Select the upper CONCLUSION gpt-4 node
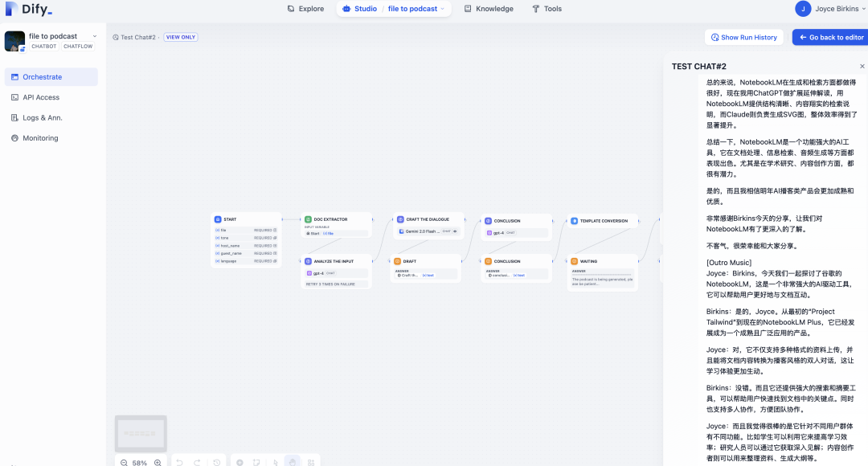The image size is (868, 466). point(517,227)
